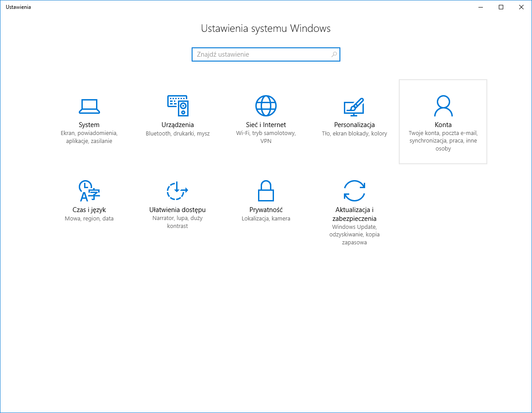
Task: Select the 'Prywatność' text label
Action: [266, 210]
